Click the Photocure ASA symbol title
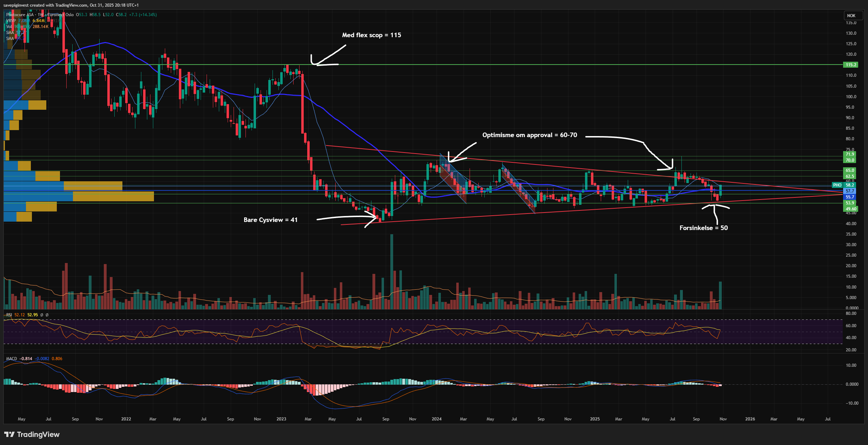Screen dimensions: 868x445 [x=20, y=15]
